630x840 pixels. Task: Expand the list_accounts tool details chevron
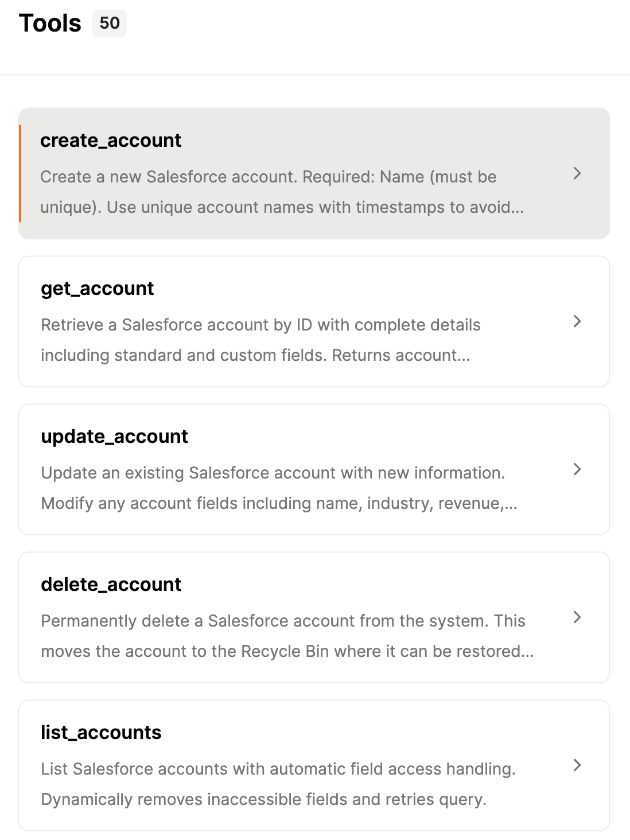click(577, 765)
